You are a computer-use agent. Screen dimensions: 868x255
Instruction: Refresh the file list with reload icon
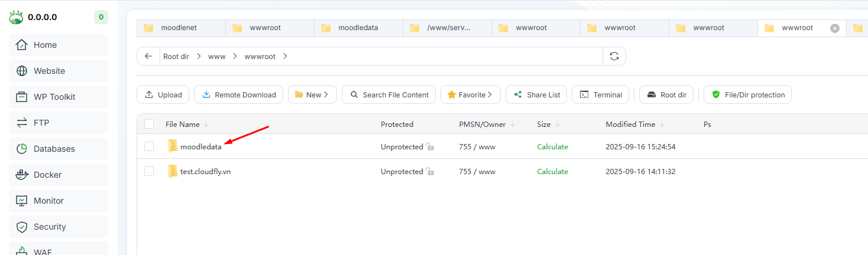(614, 56)
